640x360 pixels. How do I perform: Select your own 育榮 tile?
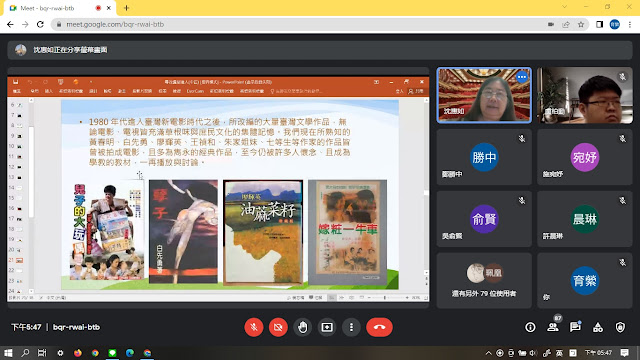coord(584,280)
